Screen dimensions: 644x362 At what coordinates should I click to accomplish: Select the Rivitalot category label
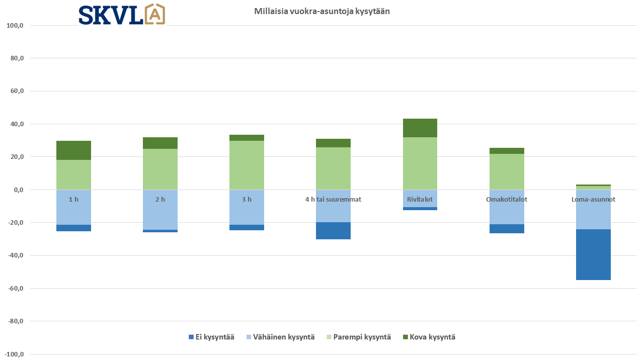[x=420, y=200]
